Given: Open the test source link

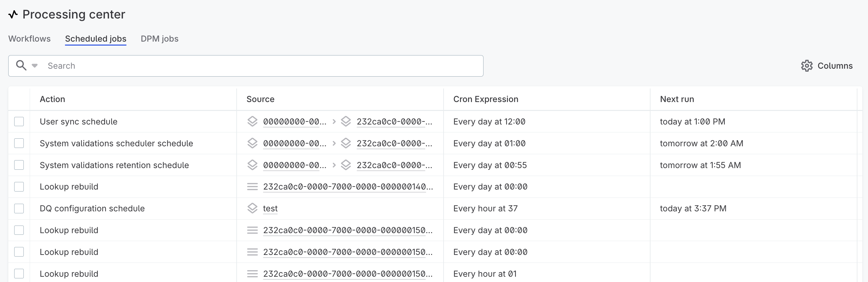Looking at the screenshot, I should 270,208.
